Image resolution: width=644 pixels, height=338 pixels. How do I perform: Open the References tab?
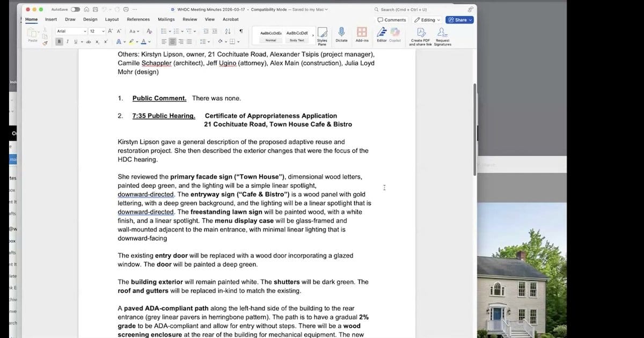click(138, 19)
